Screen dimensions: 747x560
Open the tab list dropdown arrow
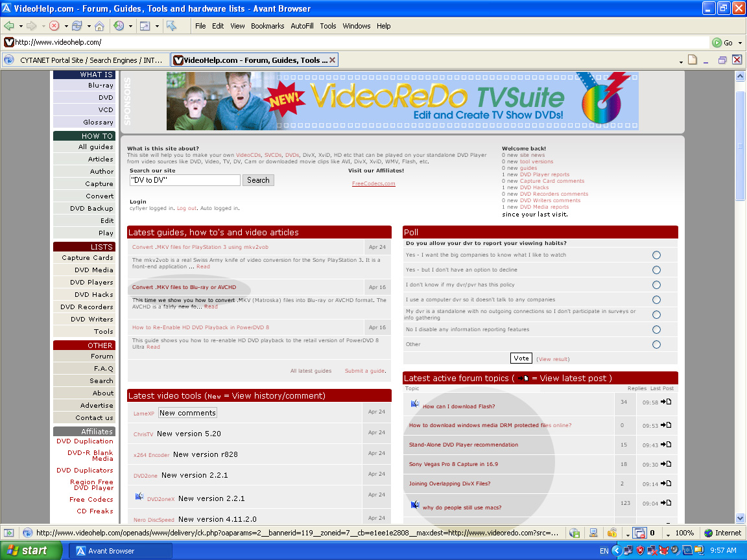[681, 62]
